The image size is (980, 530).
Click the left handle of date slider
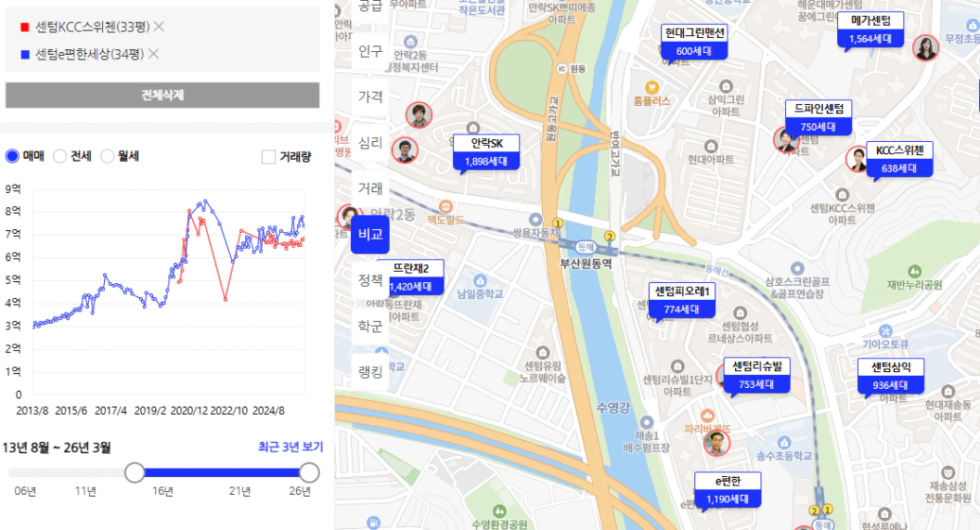coord(135,473)
